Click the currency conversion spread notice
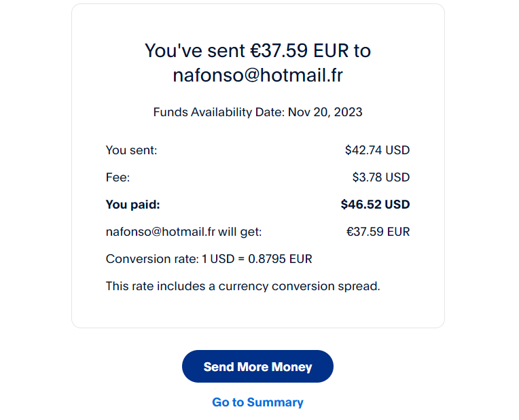Viewport: 519px width, 420px height. (243, 286)
